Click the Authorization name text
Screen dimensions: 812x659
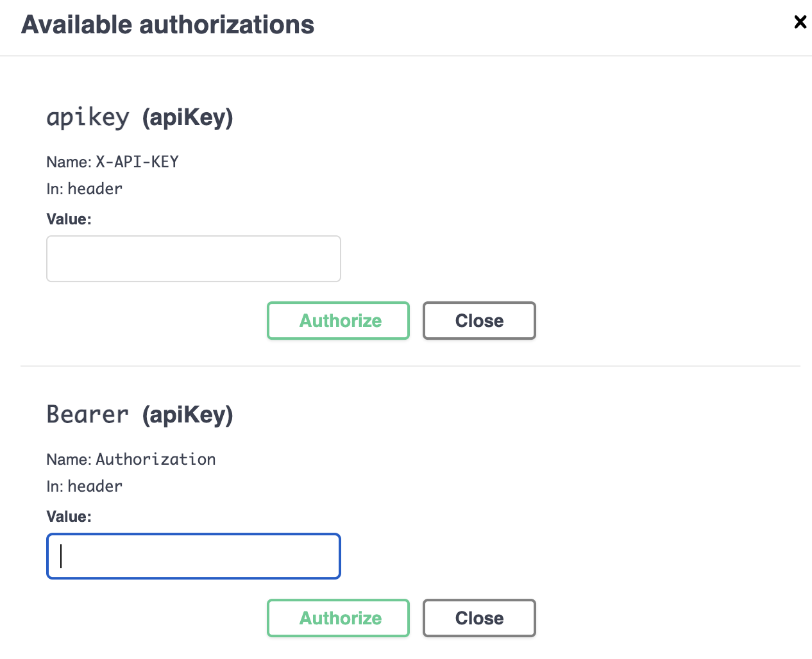point(156,460)
